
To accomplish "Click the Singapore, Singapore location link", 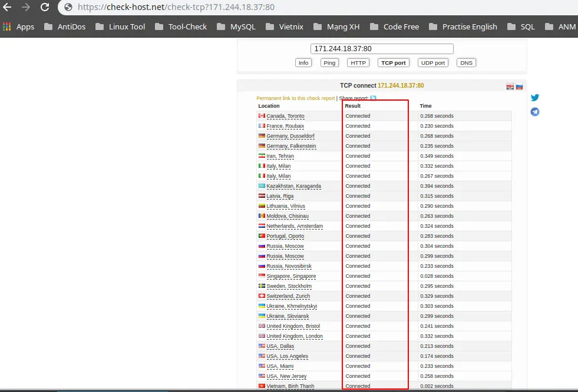I will point(290,276).
